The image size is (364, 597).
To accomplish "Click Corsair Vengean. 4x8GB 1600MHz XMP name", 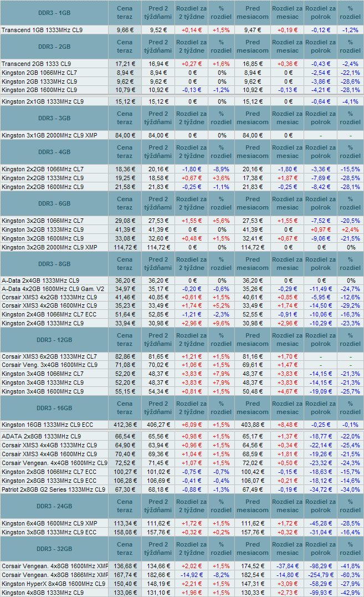I will click(55, 566).
